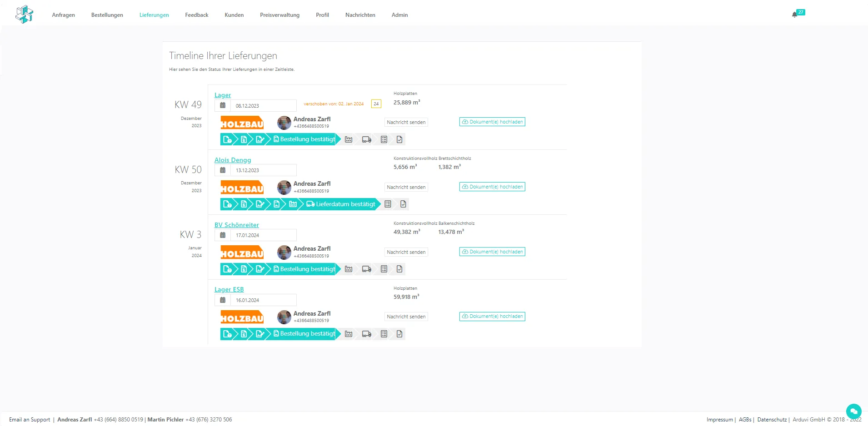
Task: Click the completed checkmark icon in Lager ESB row
Action: tap(399, 334)
